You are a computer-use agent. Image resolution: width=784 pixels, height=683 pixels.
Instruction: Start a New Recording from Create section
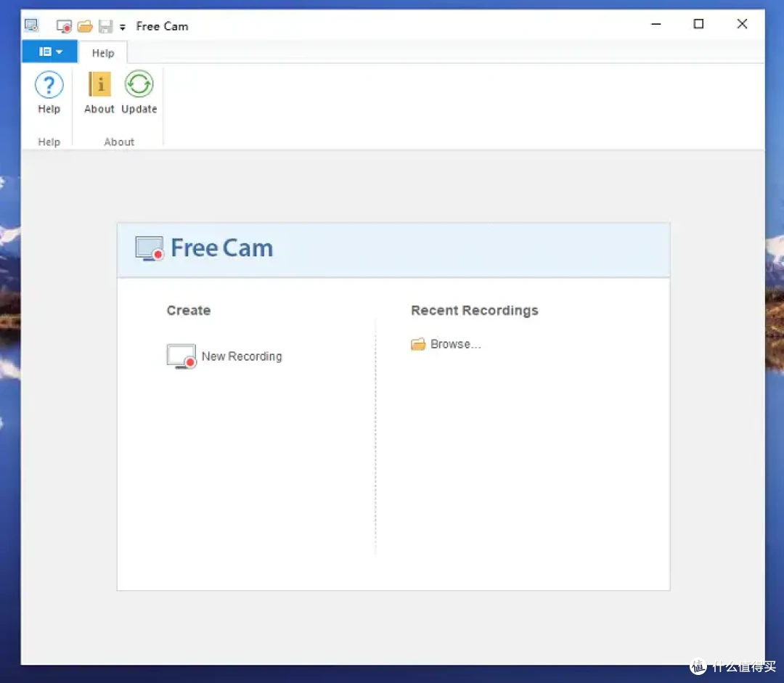click(224, 356)
